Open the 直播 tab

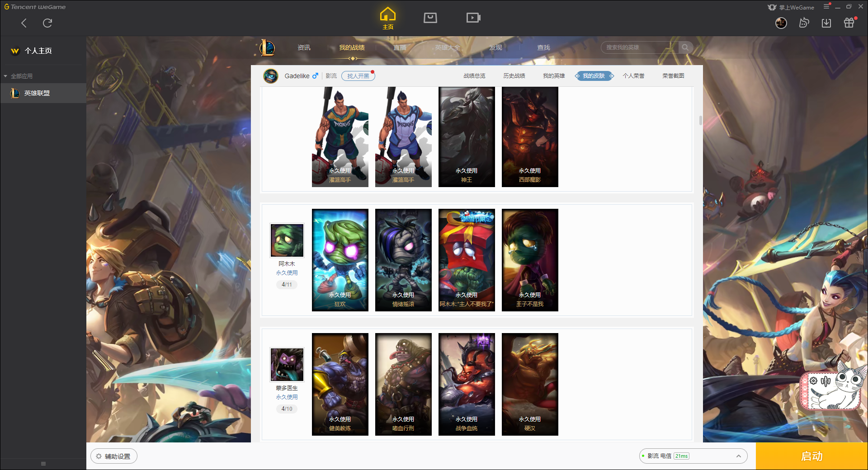click(x=400, y=47)
